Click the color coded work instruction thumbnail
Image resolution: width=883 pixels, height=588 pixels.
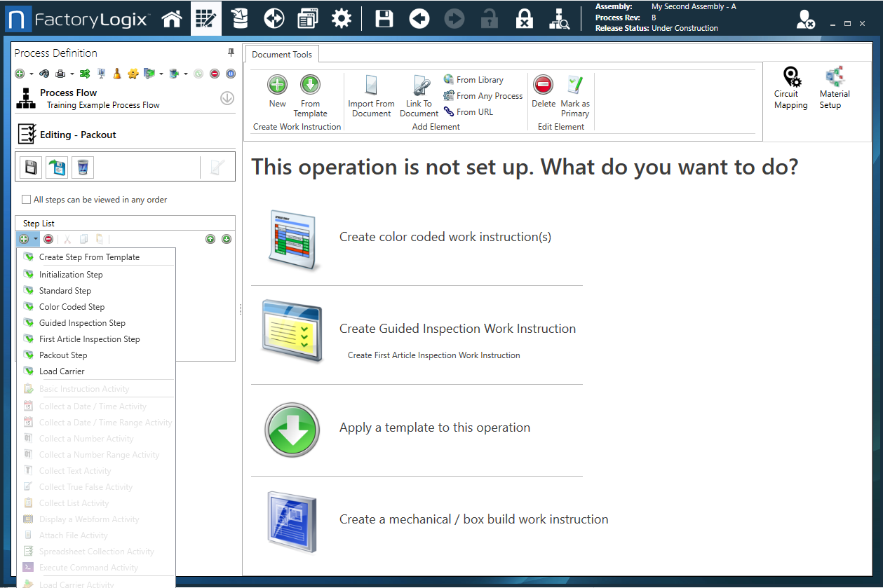coord(294,238)
